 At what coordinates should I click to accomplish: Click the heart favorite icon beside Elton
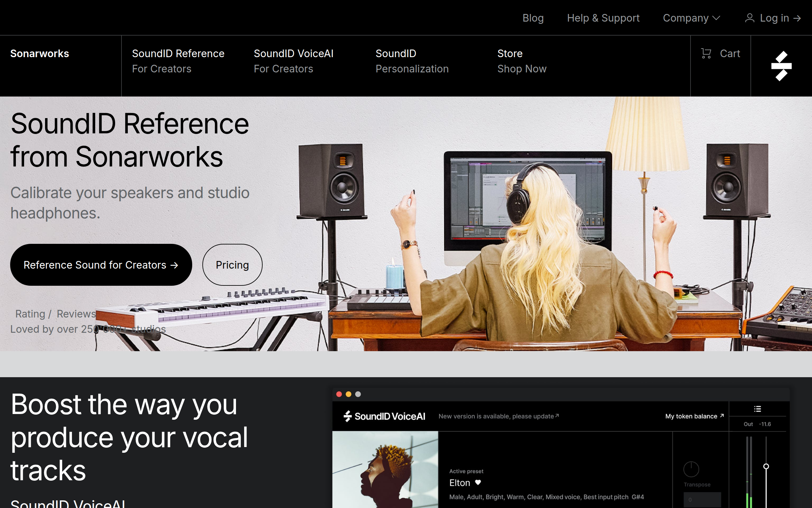478,483
